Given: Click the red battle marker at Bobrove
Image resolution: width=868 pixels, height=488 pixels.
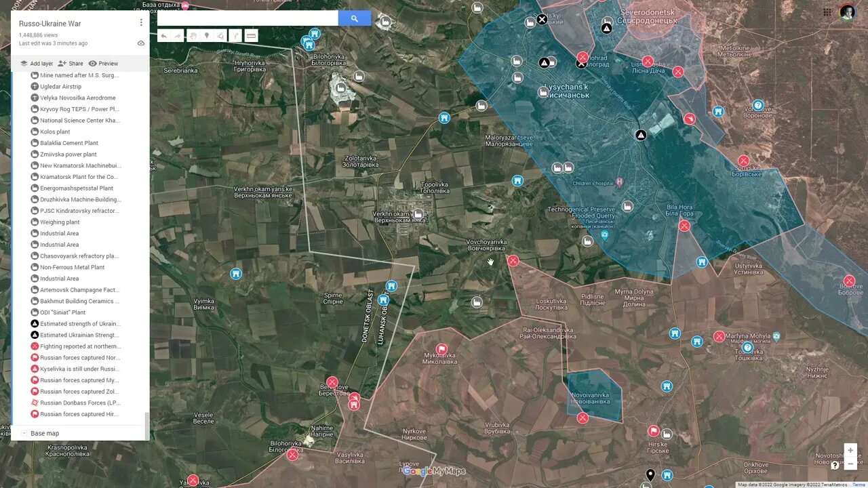Looking at the screenshot, I should click(x=849, y=281).
